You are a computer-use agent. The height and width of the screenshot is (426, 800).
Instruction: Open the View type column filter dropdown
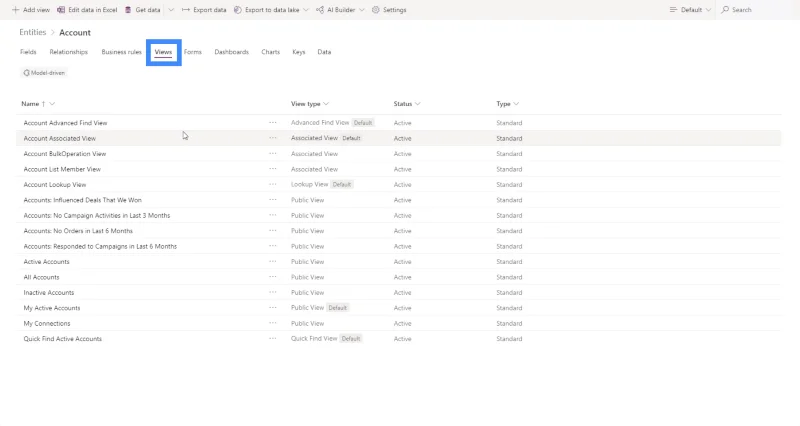(x=326, y=104)
